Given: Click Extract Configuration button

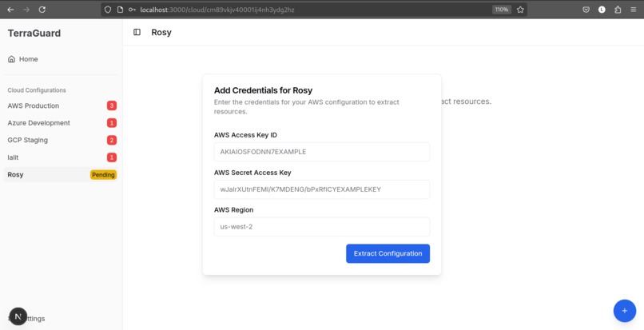Looking at the screenshot, I should [x=388, y=253].
